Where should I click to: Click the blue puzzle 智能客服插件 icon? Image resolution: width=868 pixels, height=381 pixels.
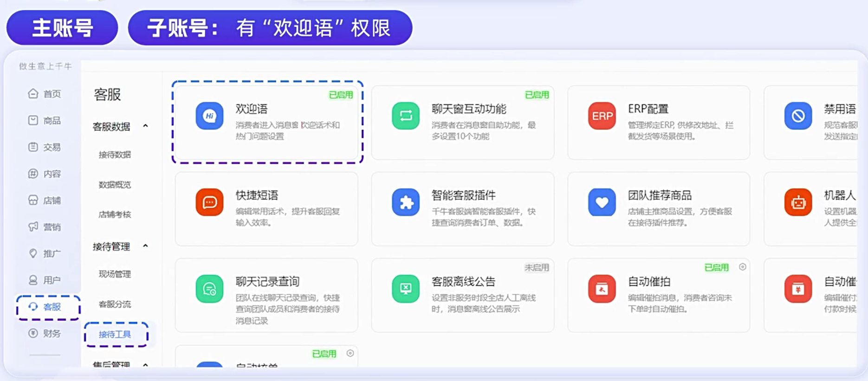pos(406,202)
